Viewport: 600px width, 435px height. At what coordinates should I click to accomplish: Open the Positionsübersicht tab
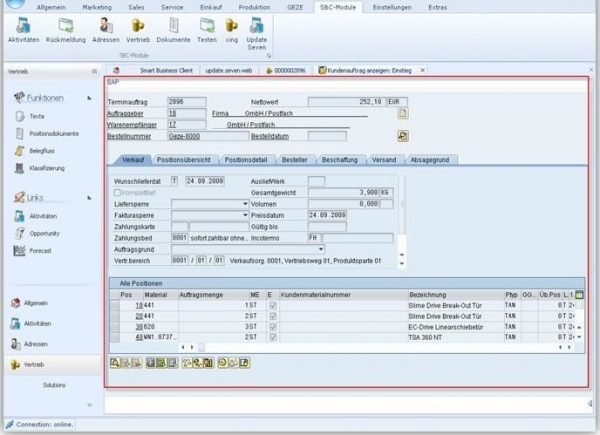point(184,160)
